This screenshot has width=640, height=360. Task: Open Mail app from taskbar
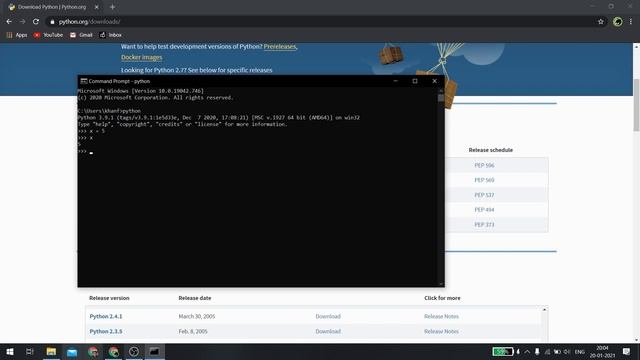(72, 351)
